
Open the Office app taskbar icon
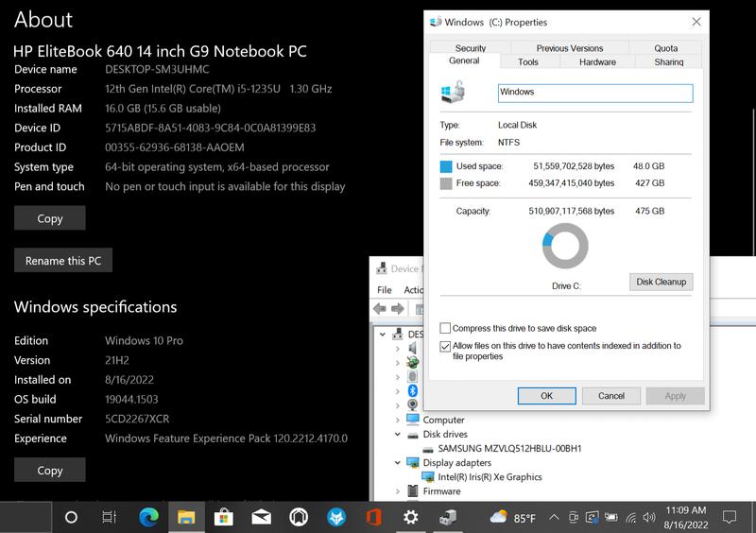(373, 517)
